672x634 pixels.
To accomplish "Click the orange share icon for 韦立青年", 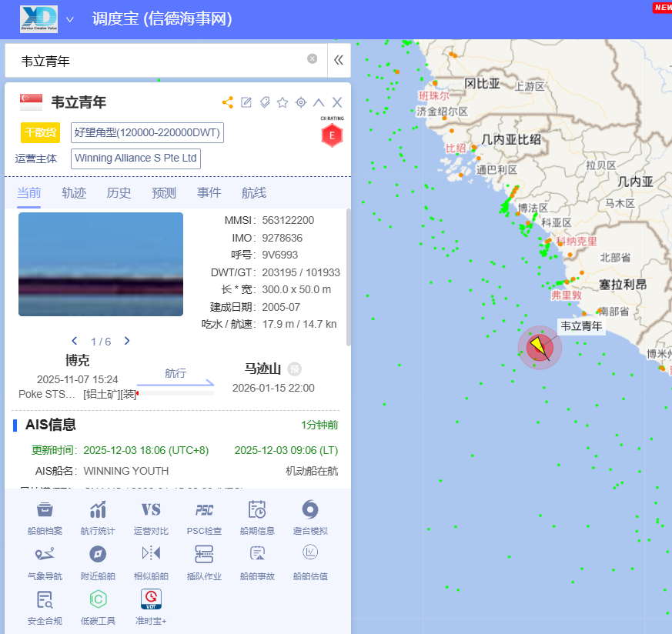I will (228, 102).
